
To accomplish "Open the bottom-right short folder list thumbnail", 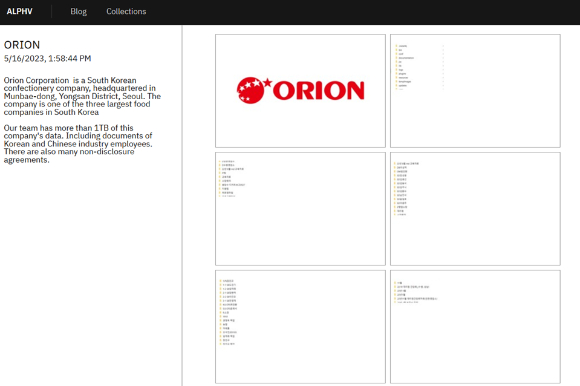I will [475, 327].
